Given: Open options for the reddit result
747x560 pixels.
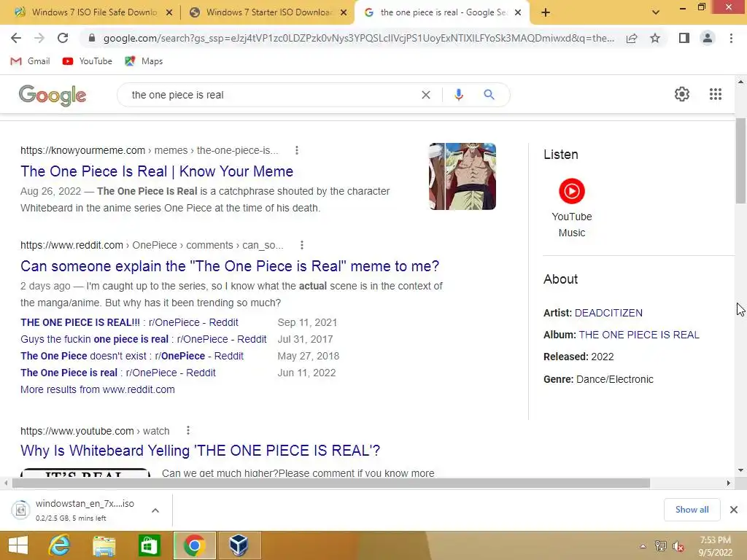Looking at the screenshot, I should point(301,245).
